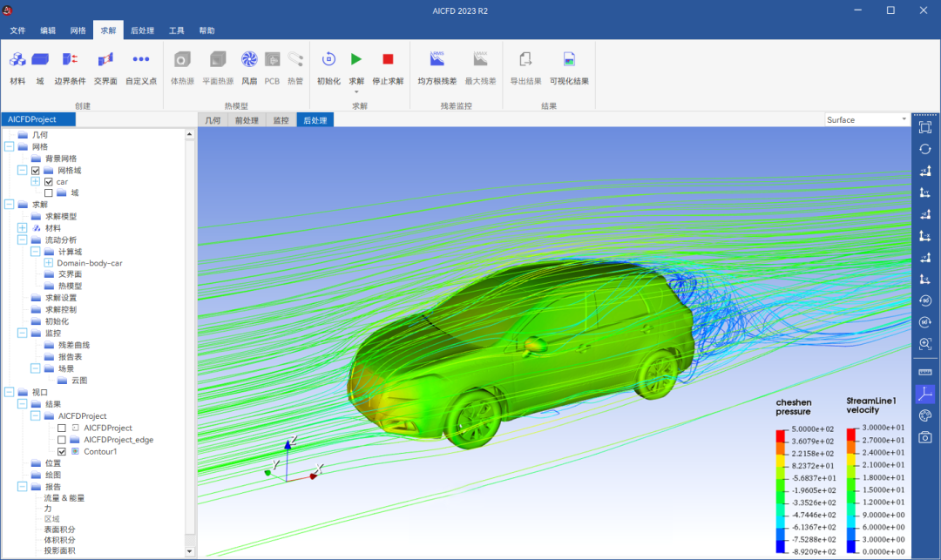Click the 风扇 fan model icon
This screenshot has height=560, width=941.
[x=249, y=61]
